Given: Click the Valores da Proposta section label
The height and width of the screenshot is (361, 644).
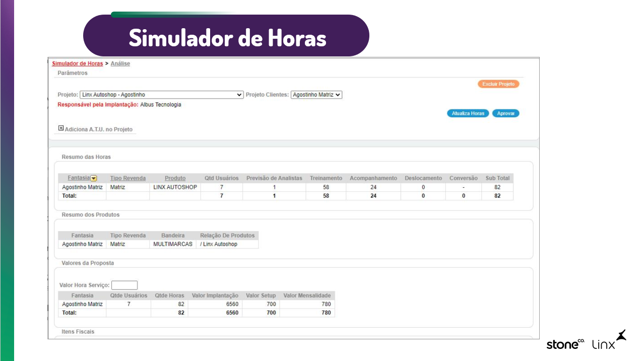Looking at the screenshot, I should [88, 263].
